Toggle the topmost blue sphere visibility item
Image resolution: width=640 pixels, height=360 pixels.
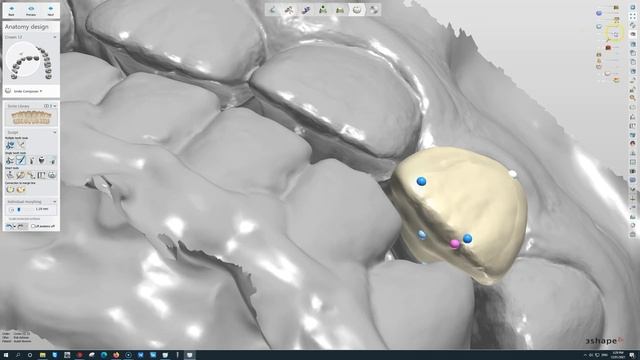pos(599,13)
